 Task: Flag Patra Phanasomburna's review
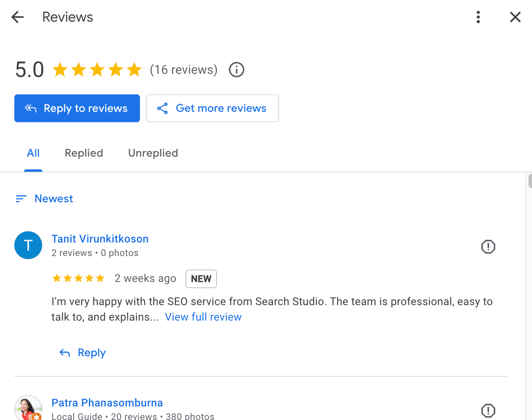[488, 411]
